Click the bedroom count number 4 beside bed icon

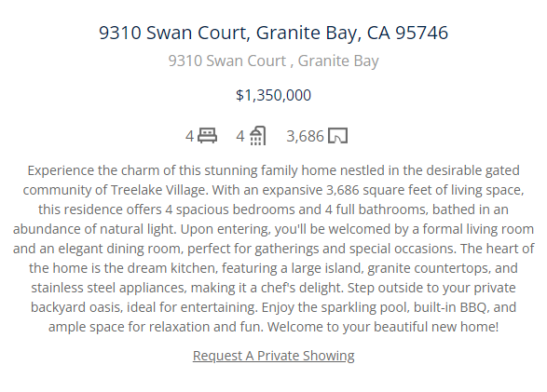[189, 136]
